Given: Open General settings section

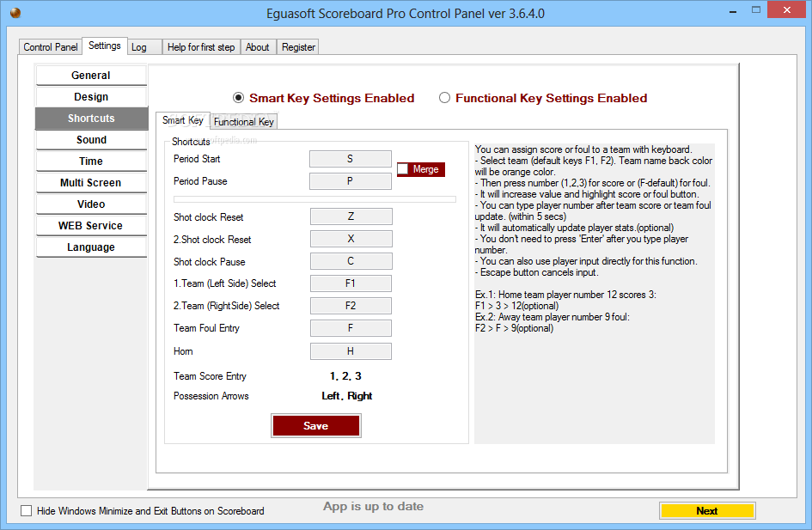Looking at the screenshot, I should coord(91,76).
